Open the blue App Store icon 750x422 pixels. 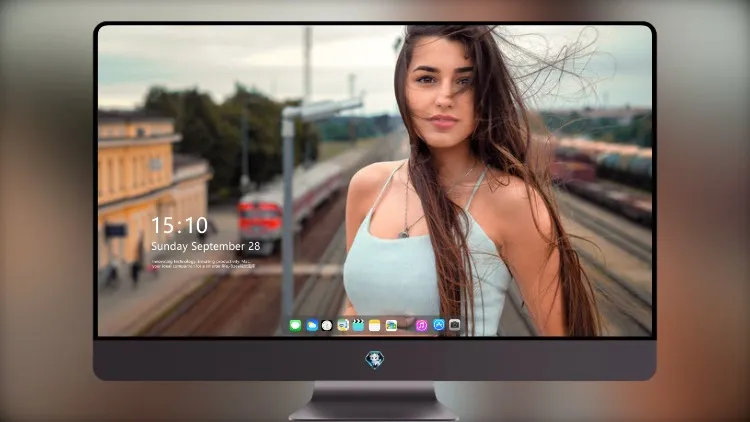coord(439,325)
